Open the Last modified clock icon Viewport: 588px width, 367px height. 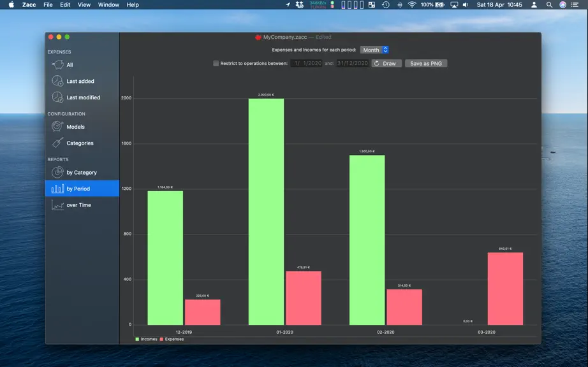click(57, 97)
